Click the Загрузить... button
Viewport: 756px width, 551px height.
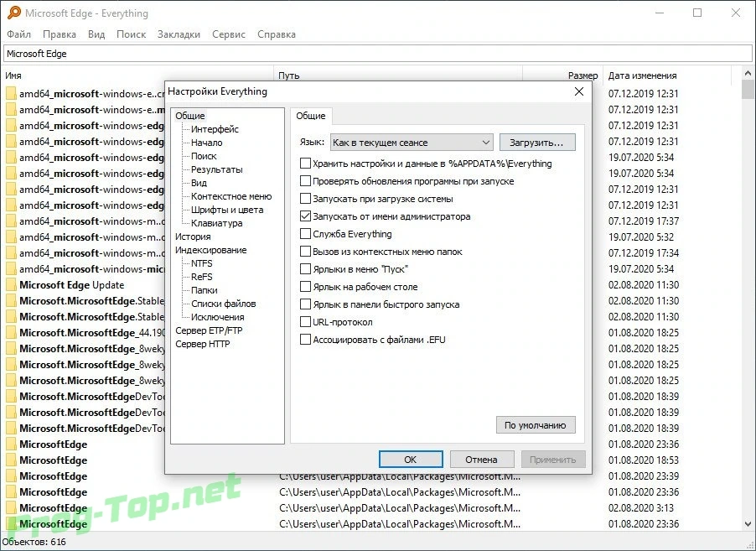537,143
